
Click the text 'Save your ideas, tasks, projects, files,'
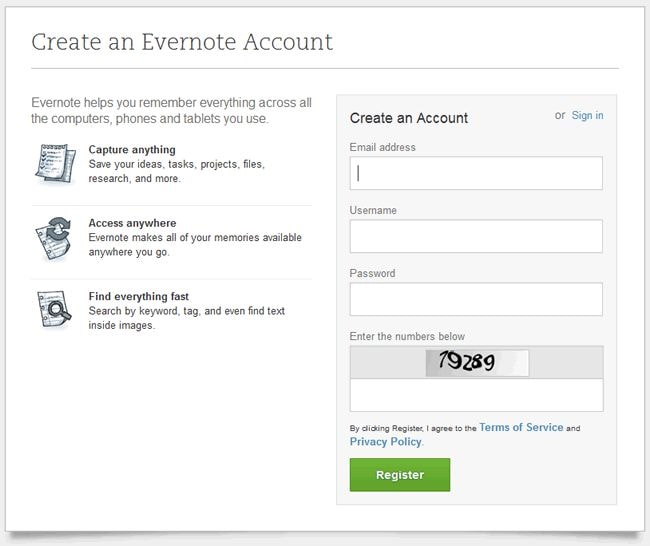177,165
